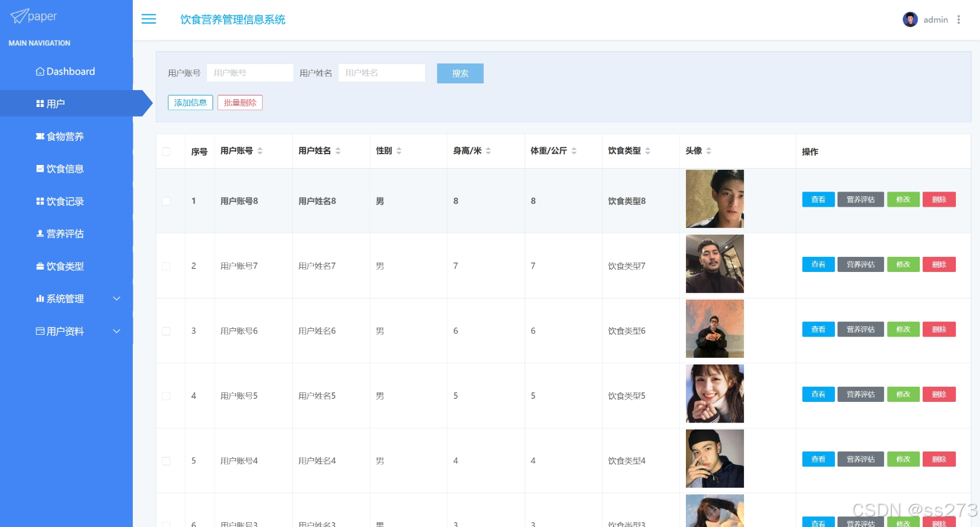The height and width of the screenshot is (527, 980).
Task: Check the select-all checkbox in table header
Action: [166, 152]
